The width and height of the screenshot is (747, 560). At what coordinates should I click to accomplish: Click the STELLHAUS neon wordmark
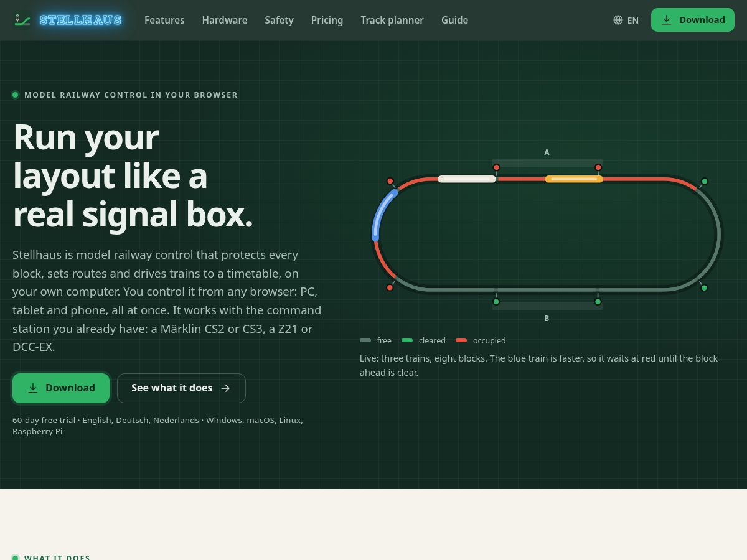[80, 20]
